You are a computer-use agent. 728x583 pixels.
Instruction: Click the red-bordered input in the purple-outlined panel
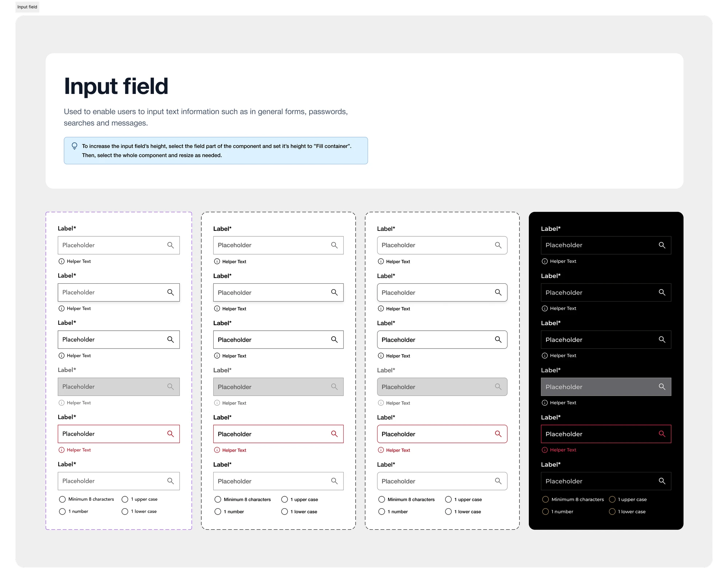119,434
